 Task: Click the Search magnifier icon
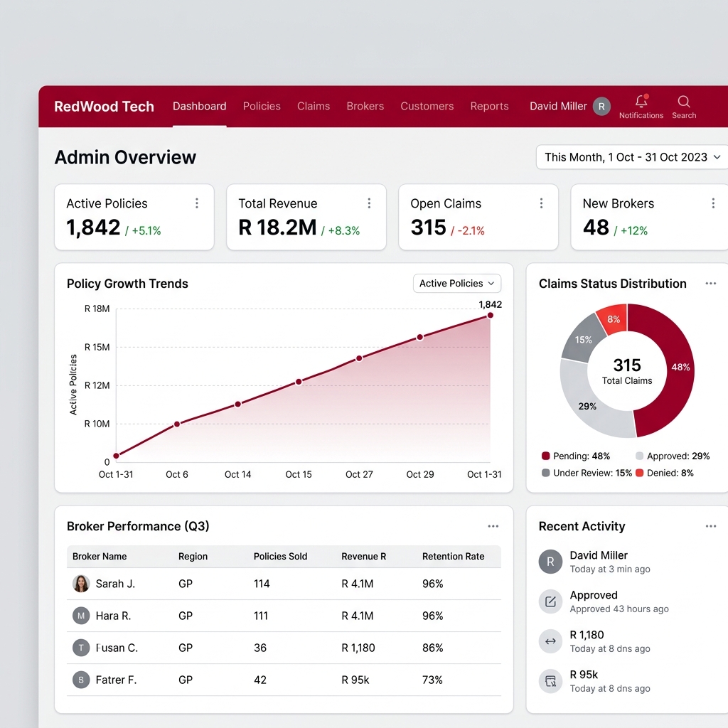[x=684, y=102]
